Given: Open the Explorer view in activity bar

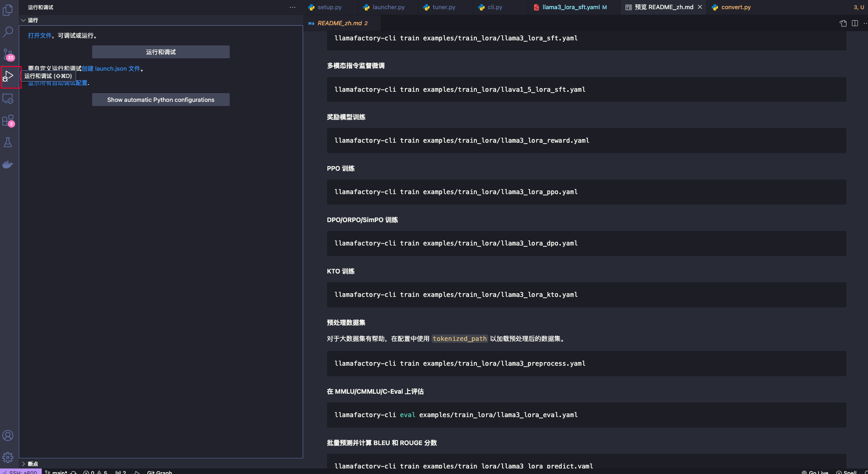Looking at the screenshot, I should click(8, 9).
